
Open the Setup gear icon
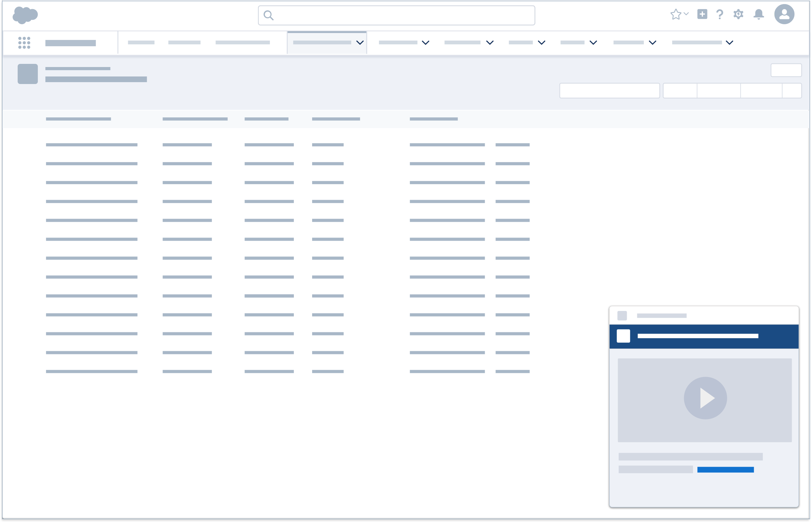click(738, 14)
